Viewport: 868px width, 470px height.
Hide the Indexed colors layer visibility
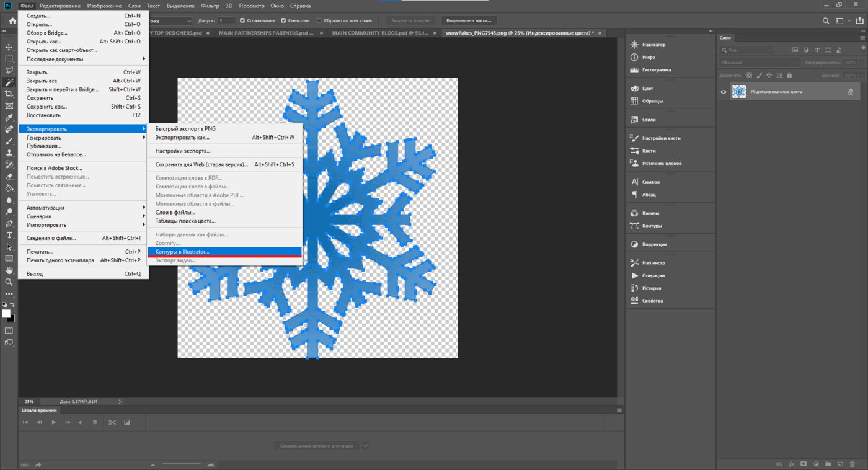(723, 92)
